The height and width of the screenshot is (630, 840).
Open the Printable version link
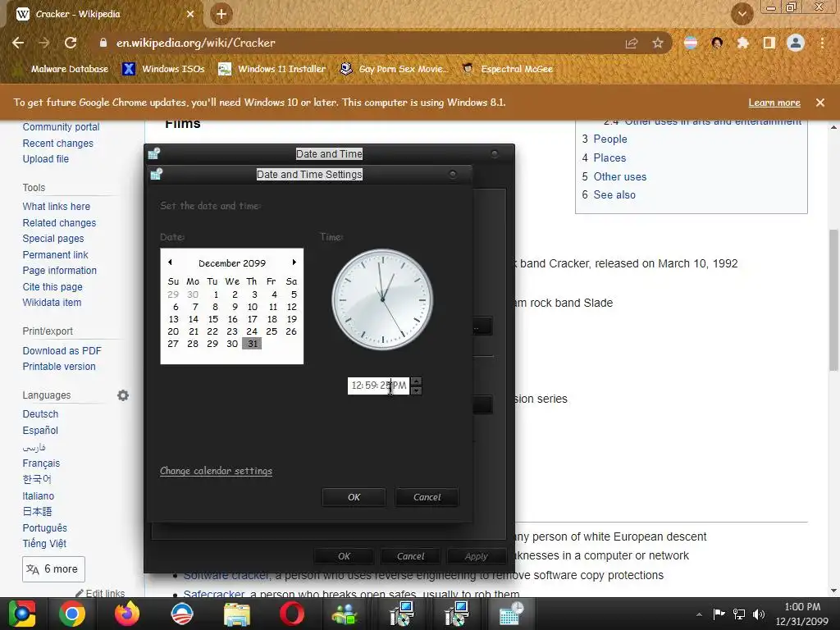click(59, 367)
